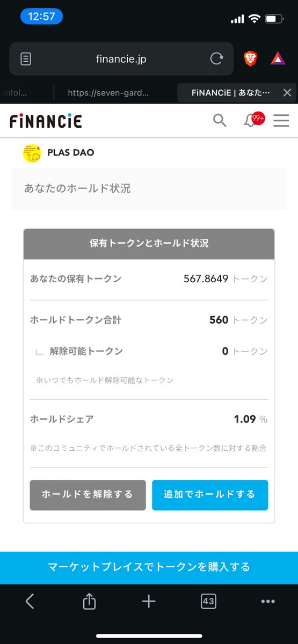Tap マーケットプレイスでトークンを購入する banner
The image size is (298, 644).
(x=149, y=567)
